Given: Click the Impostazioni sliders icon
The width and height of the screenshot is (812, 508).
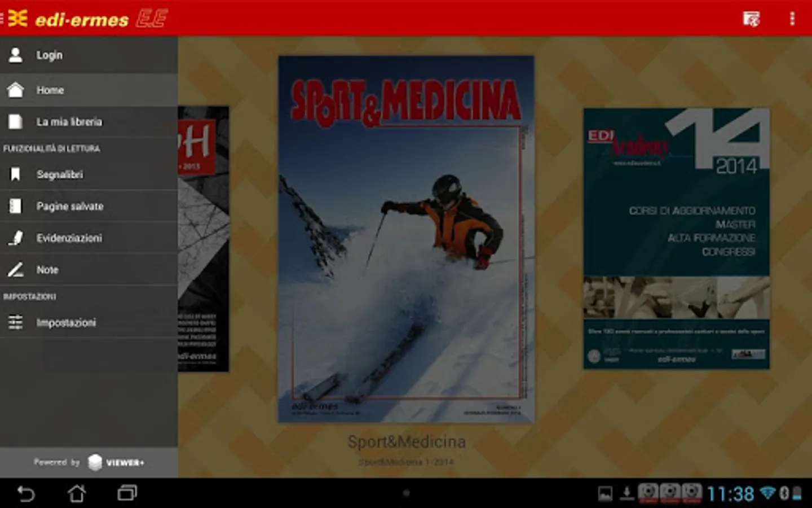Looking at the screenshot, I should click(x=16, y=322).
